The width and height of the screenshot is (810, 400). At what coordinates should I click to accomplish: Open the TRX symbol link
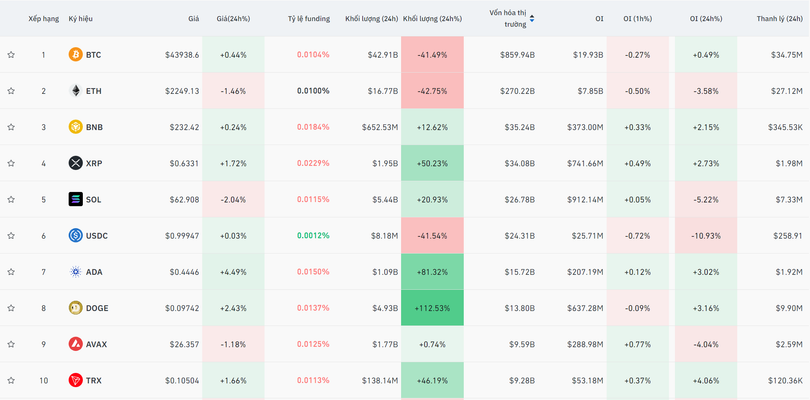[94, 380]
